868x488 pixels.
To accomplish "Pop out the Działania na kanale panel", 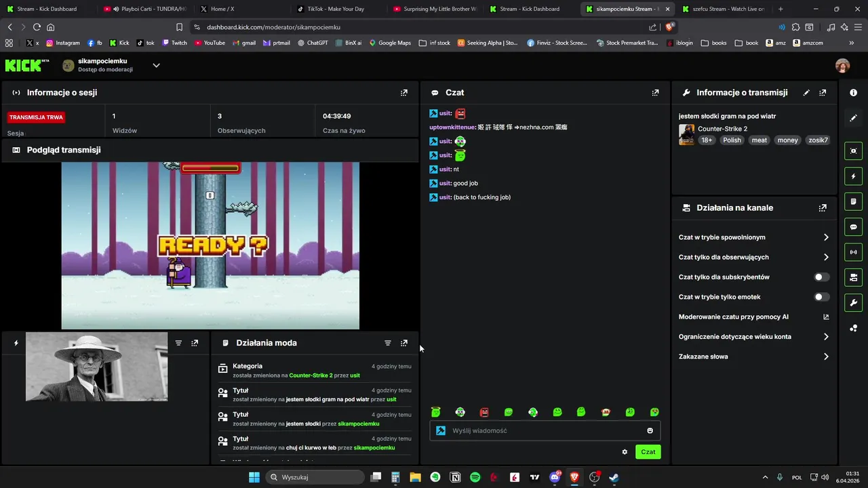I will tap(823, 208).
